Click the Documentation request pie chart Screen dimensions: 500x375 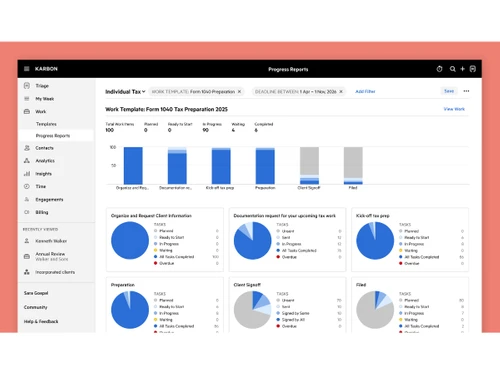(x=253, y=241)
